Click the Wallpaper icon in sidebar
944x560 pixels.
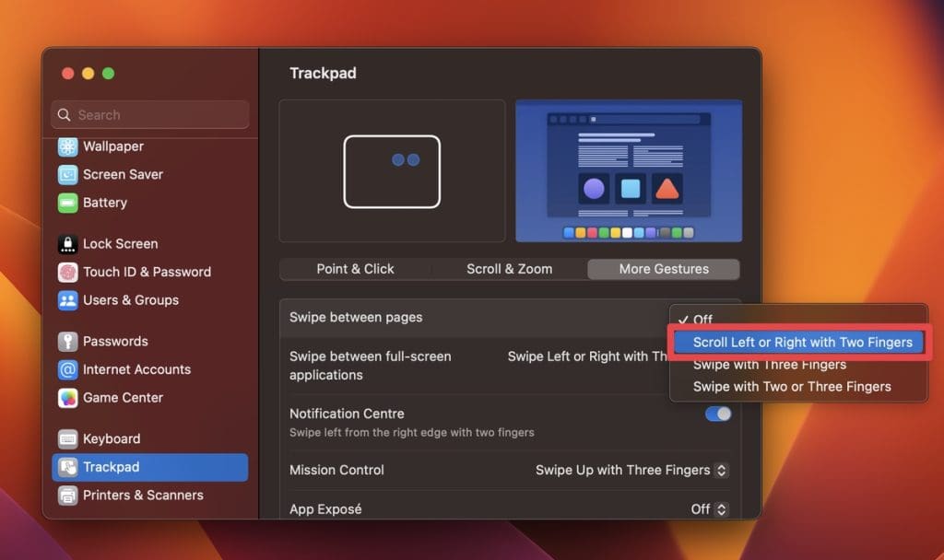click(67, 146)
